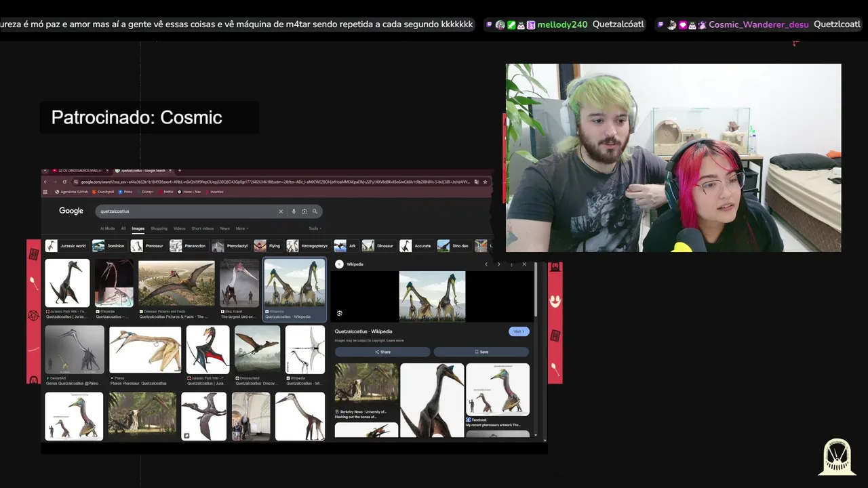Open Crunchyroll bookmark
This screenshot has width=868, height=488.
point(103,192)
